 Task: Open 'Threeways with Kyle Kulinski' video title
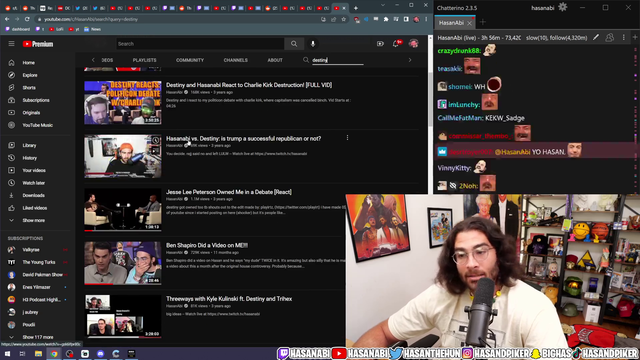point(229,299)
